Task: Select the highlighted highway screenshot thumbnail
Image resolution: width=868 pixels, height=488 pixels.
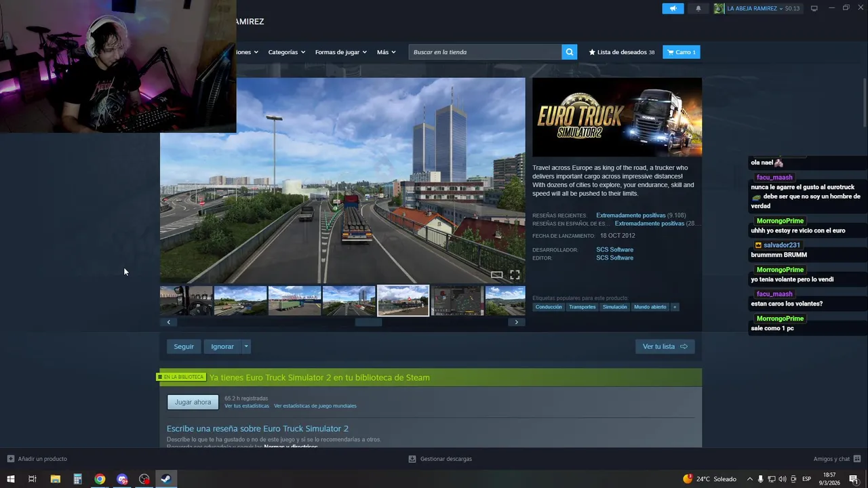Action: 403,300
